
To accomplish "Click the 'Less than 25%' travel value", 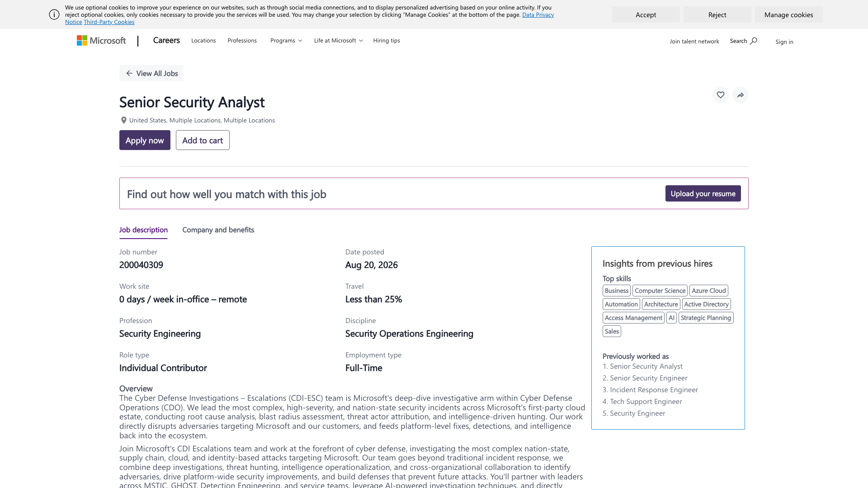I will [373, 299].
